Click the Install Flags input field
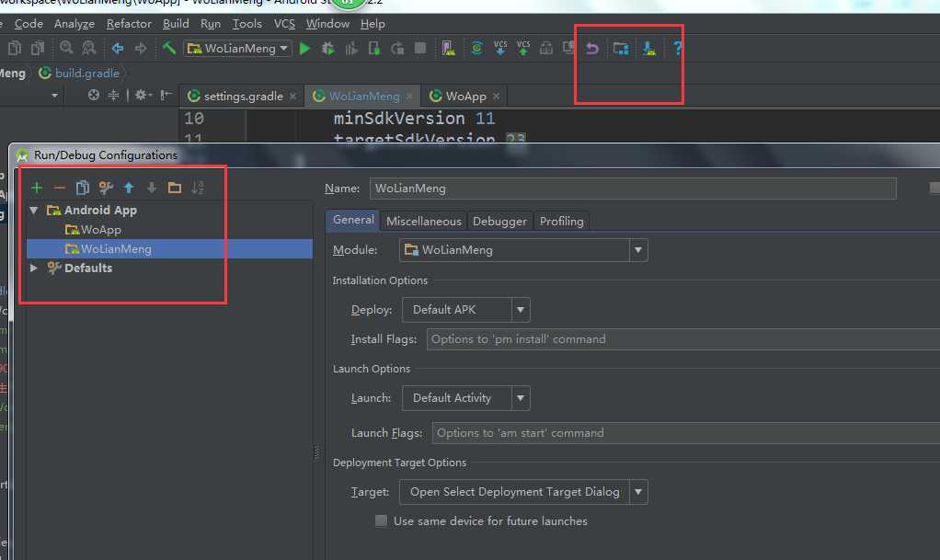 click(x=683, y=339)
